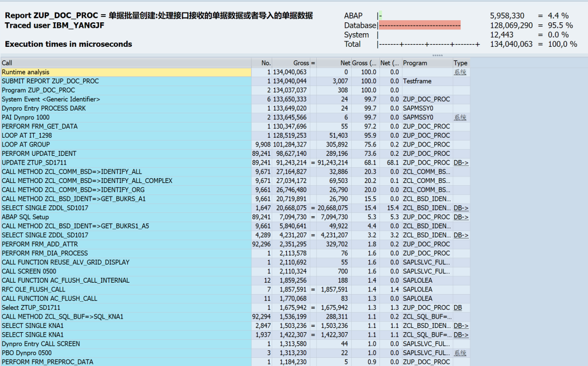Image resolution: width=588 pixels, height=366 pixels.
Task: Click Database total time 128,069,290
Action: point(511,26)
